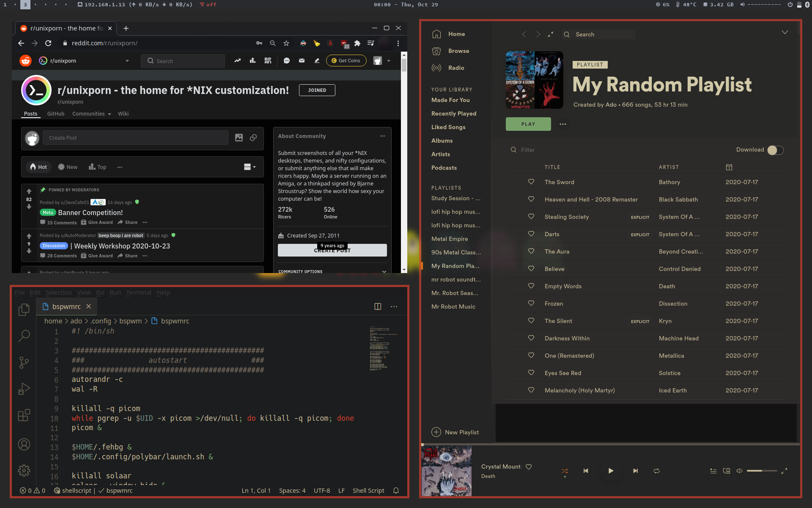The image size is (812, 508).
Task: Skip to next track in Spotify
Action: click(x=635, y=471)
